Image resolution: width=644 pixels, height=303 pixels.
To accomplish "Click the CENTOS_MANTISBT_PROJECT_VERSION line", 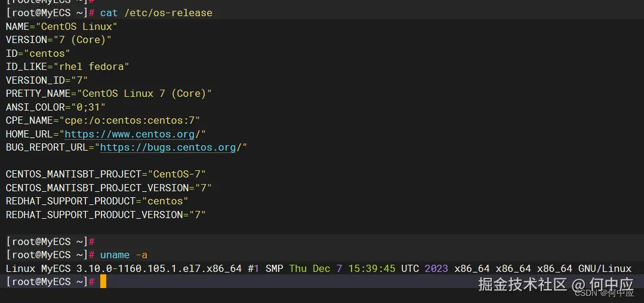I will [109, 188].
